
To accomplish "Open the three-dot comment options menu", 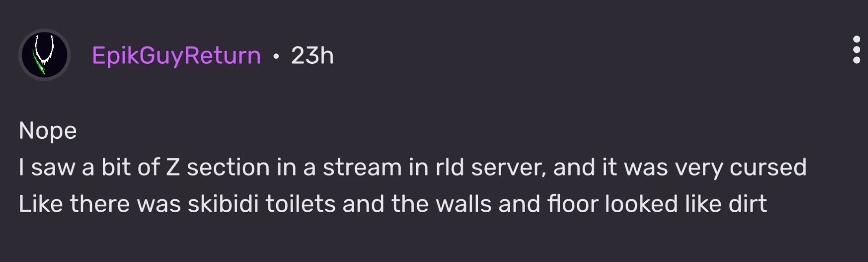I will (856, 50).
